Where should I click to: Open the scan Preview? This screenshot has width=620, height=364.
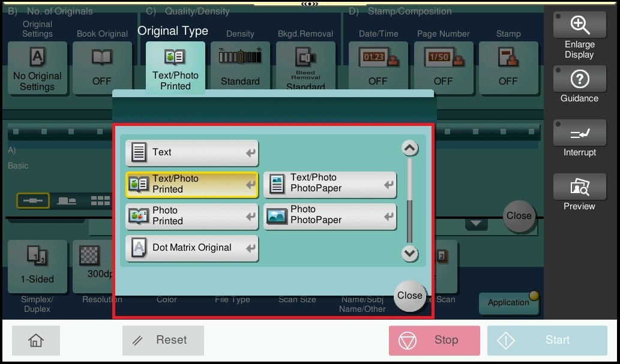pyautogui.click(x=579, y=193)
